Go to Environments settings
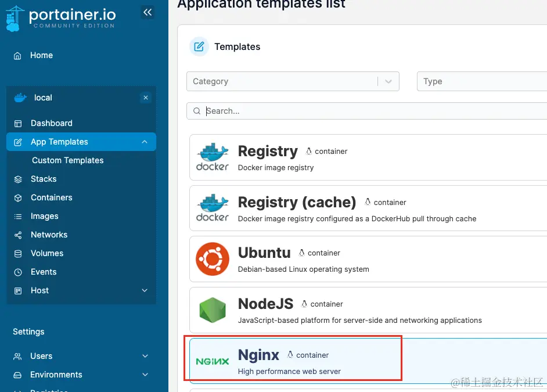 click(x=56, y=375)
